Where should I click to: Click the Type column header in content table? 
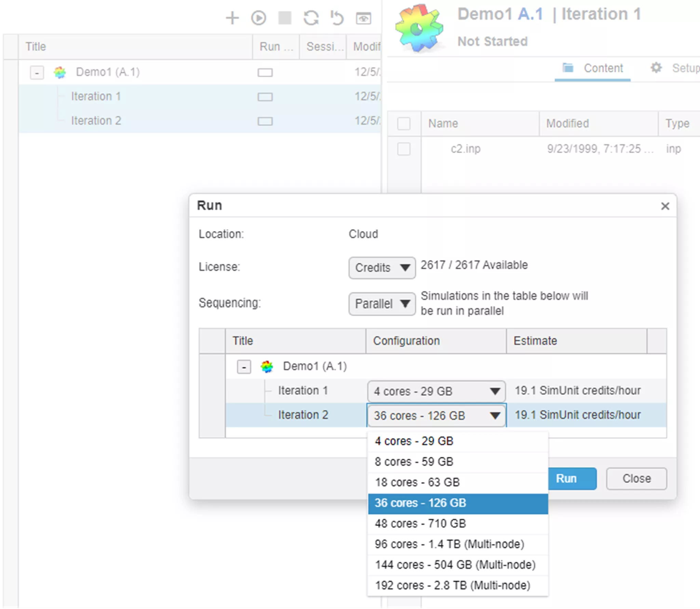tap(679, 123)
